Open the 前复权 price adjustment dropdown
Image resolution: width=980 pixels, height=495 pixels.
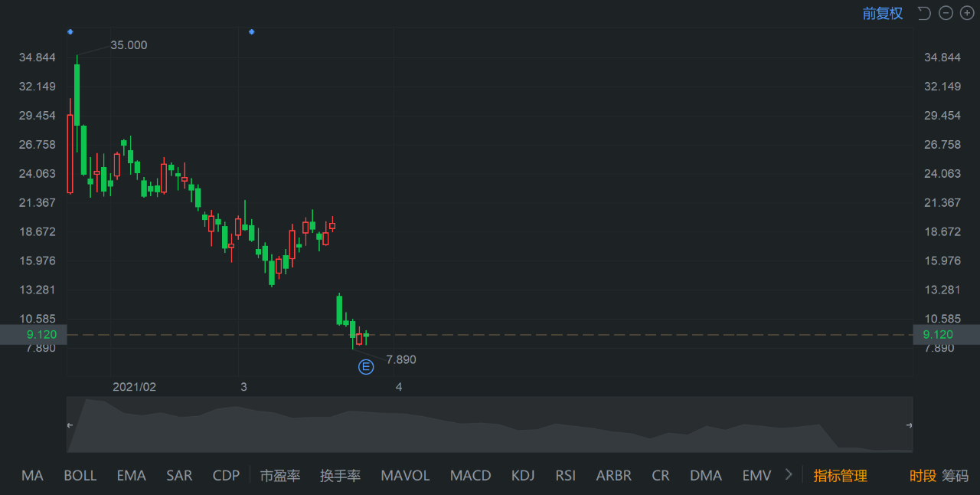(883, 14)
